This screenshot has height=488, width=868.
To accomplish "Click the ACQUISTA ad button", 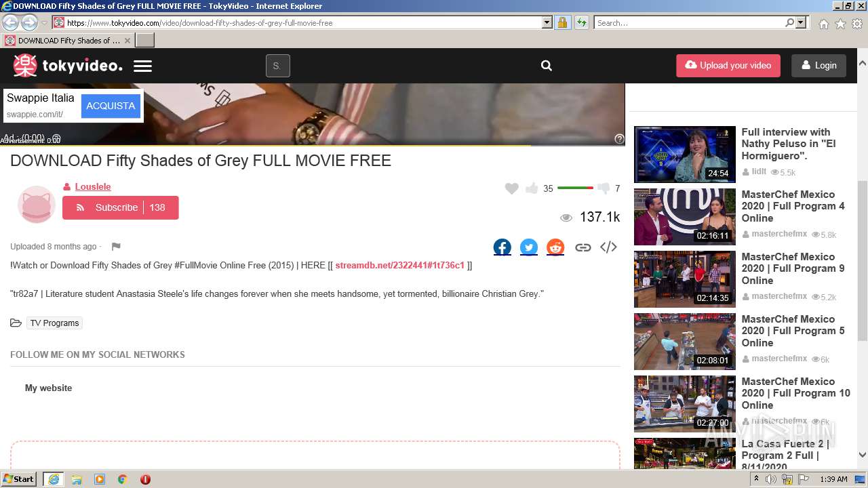I will tap(111, 106).
